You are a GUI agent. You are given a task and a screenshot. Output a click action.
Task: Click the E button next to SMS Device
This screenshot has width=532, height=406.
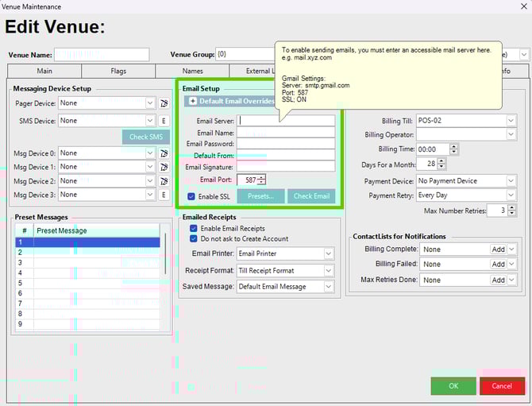[164, 121]
